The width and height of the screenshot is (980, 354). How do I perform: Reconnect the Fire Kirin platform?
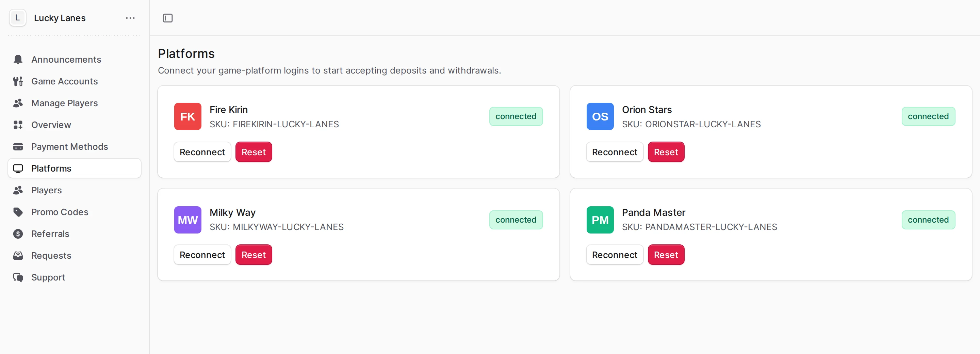202,152
